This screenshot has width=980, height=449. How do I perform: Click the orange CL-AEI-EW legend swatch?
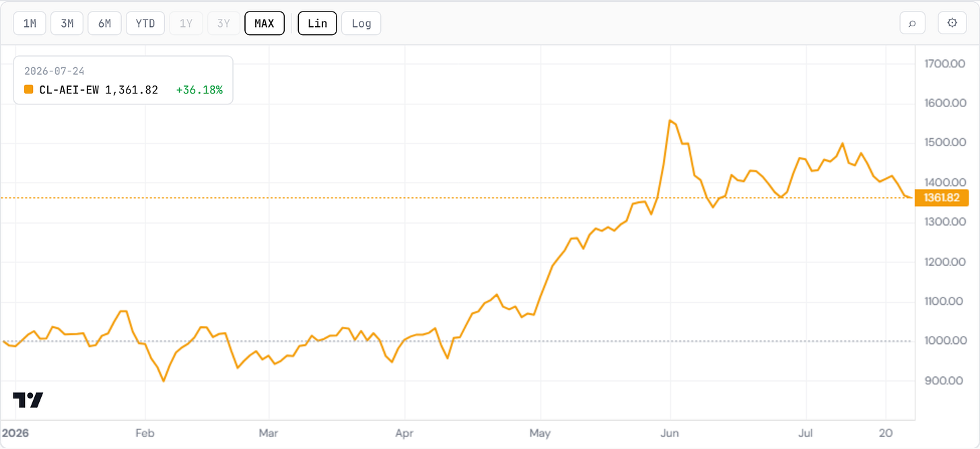pyautogui.click(x=28, y=90)
